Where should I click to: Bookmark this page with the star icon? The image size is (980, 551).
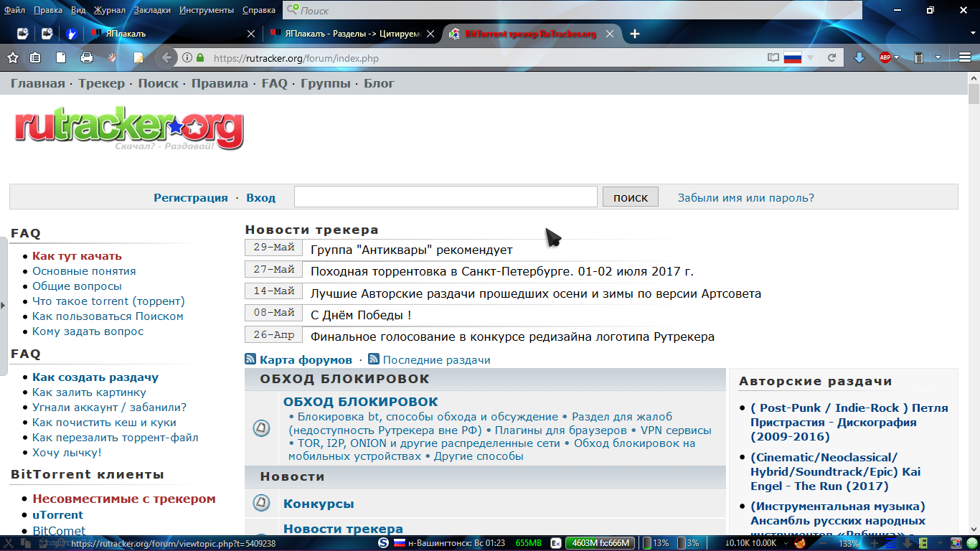point(12,57)
